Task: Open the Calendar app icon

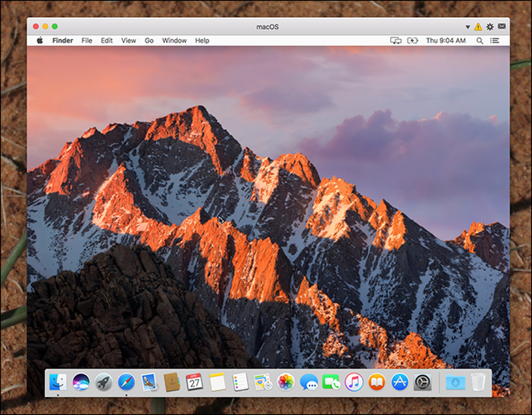Action: point(194,382)
